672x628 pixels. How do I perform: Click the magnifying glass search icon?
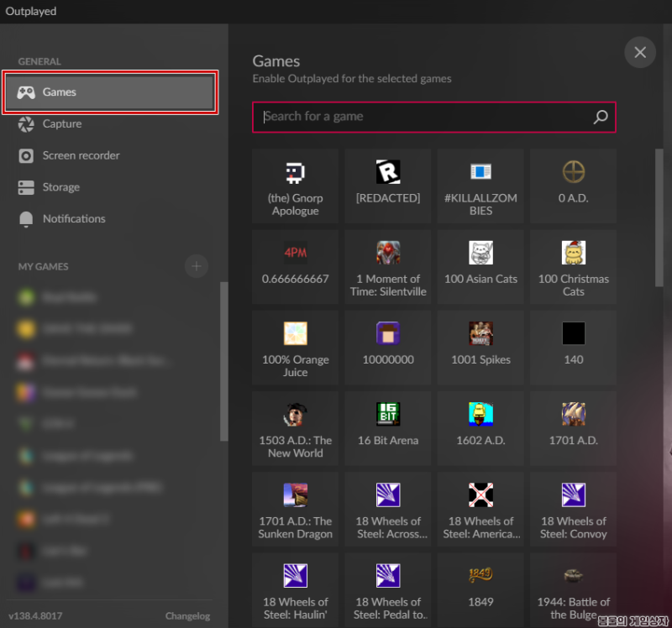[601, 117]
